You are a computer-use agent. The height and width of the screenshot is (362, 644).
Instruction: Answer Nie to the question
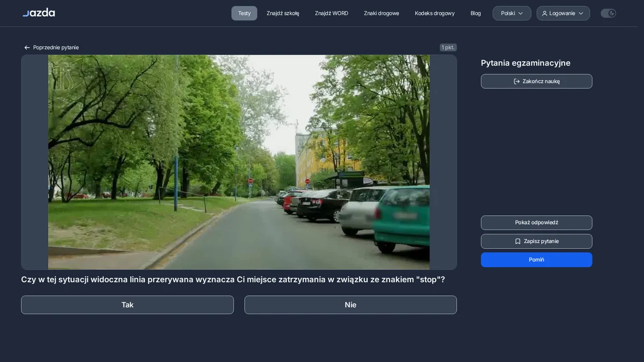[350, 305]
